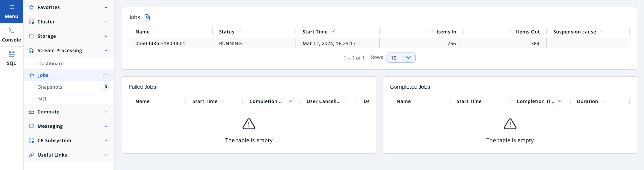This screenshot has height=170, width=644.
Task: Open the Console terminal icon
Action: [11, 30]
